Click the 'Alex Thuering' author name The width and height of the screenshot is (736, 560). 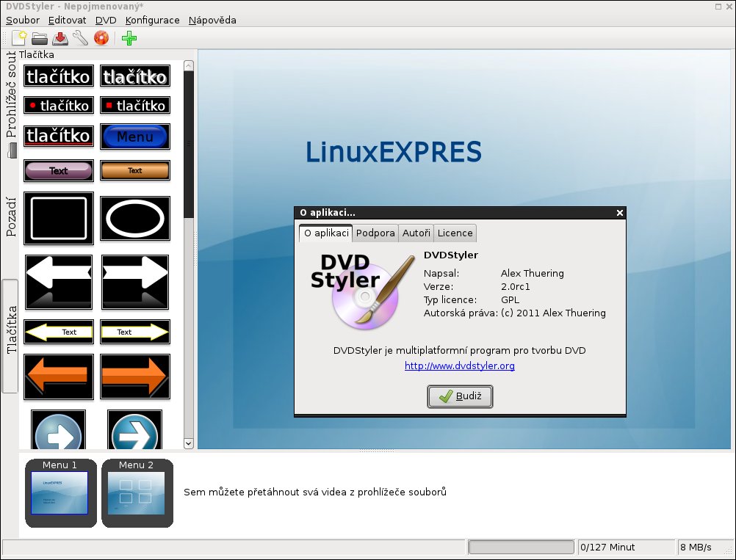pyautogui.click(x=533, y=274)
